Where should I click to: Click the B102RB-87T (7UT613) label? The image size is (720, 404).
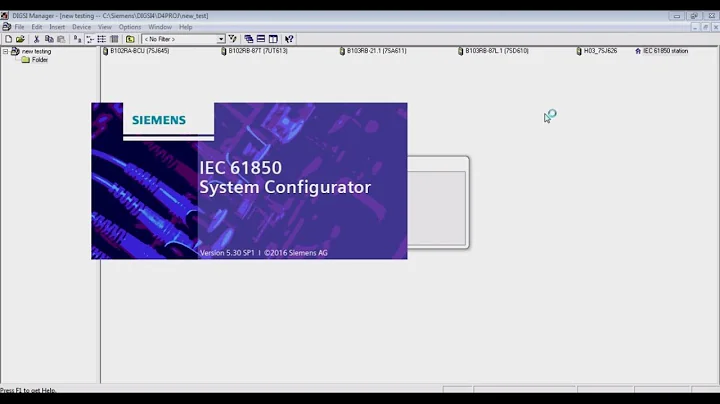258,51
